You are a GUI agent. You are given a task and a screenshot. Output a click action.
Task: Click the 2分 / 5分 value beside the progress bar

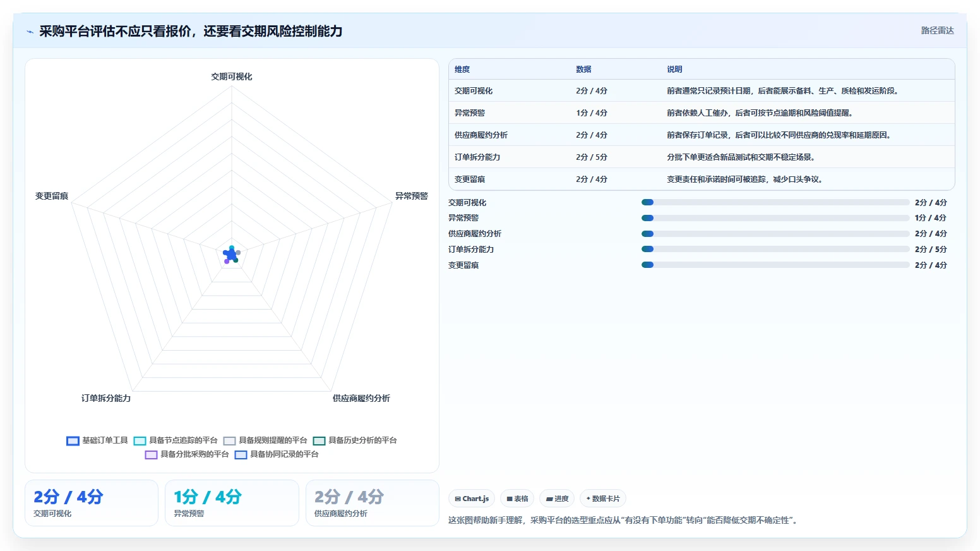point(931,250)
